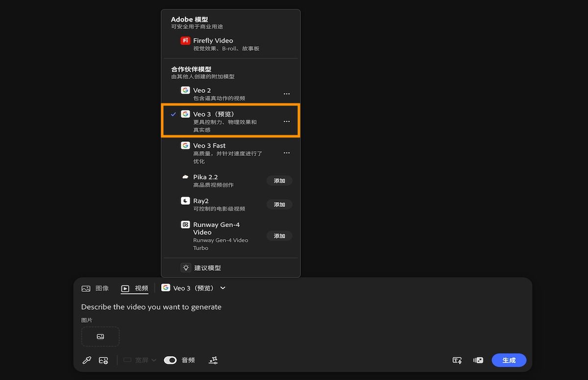The image size is (588, 380).
Task: Open 建议模型 suggestion option
Action: click(x=230, y=268)
